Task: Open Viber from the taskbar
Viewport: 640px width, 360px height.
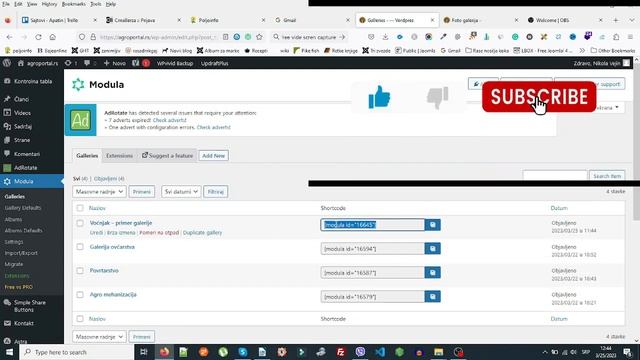Action: 360,352
